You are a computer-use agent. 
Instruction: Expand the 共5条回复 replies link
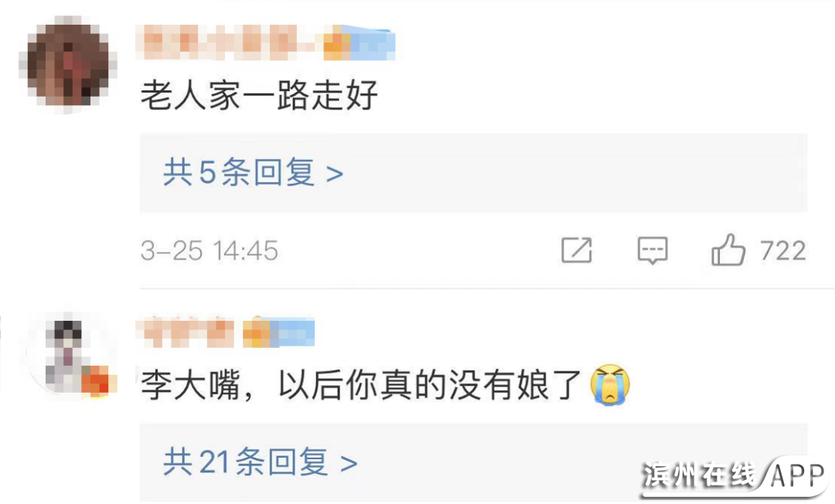(253, 172)
